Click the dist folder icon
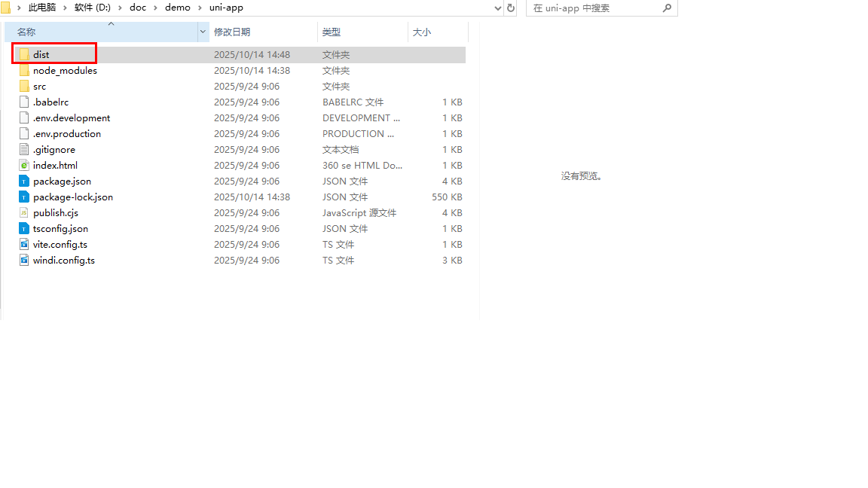 [24, 54]
